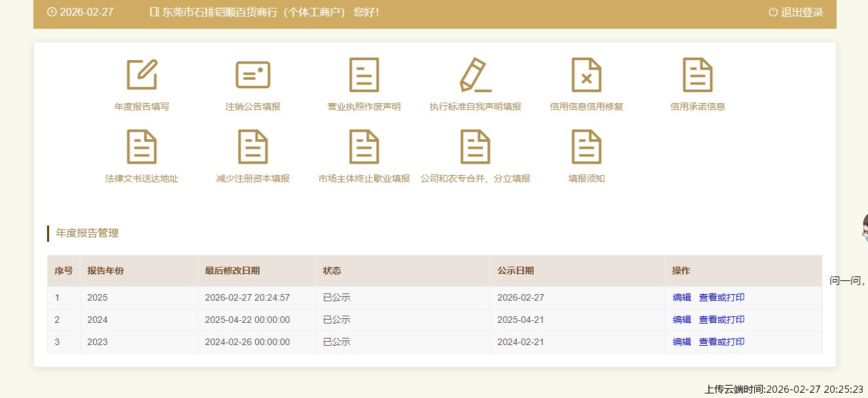This screenshot has height=398, width=868.
Task: Select the 执行标准自我声明填报 icon
Action: [x=476, y=75]
